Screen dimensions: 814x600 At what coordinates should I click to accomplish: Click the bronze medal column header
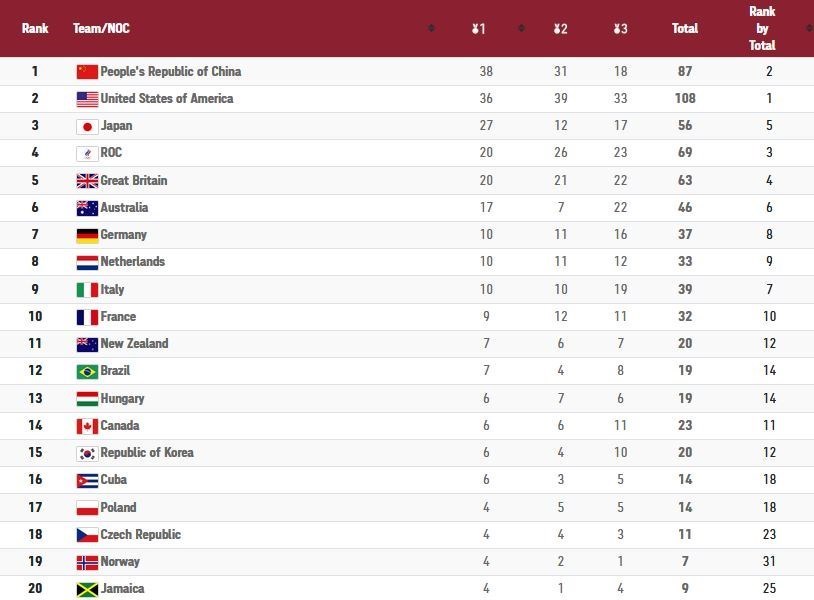pos(620,29)
